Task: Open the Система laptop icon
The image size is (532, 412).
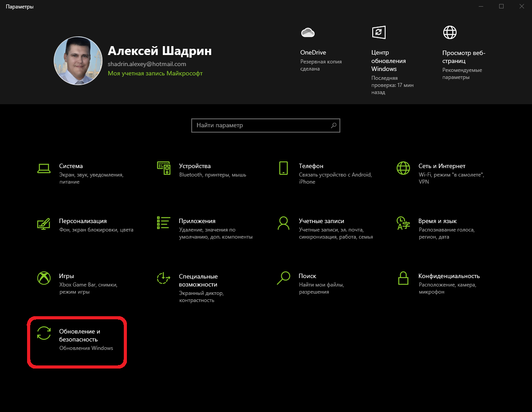Action: pos(44,169)
